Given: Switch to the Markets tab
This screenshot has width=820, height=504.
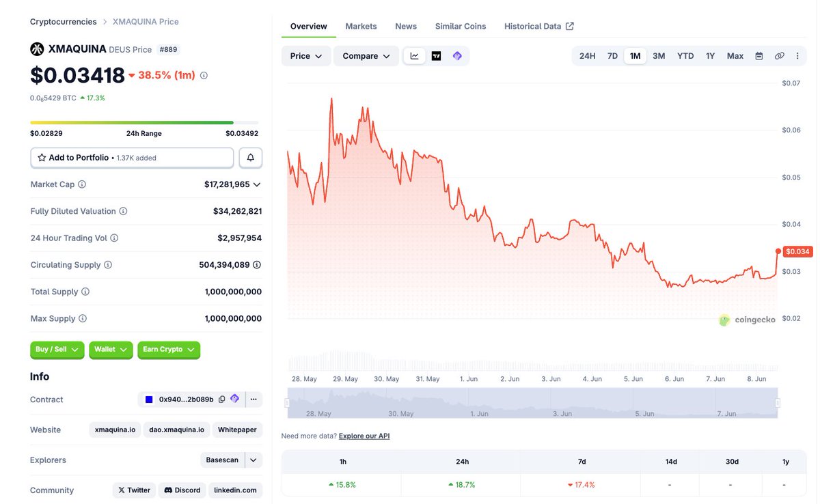Looking at the screenshot, I should point(361,26).
